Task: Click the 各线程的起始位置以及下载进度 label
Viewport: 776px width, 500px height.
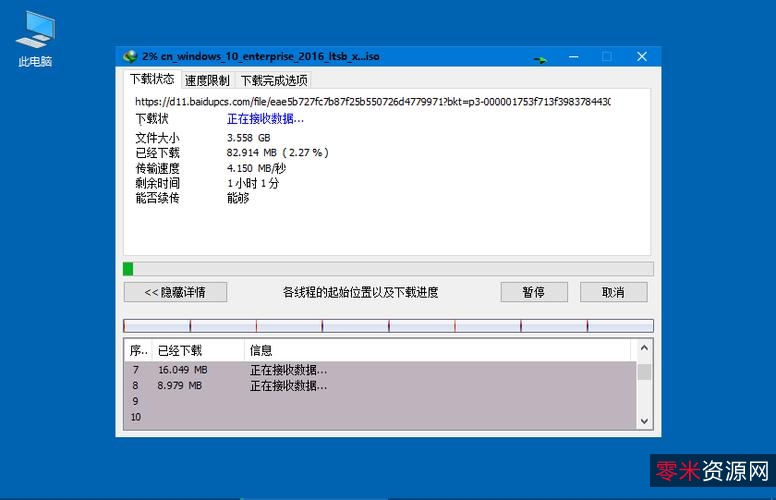Action: tap(360, 292)
